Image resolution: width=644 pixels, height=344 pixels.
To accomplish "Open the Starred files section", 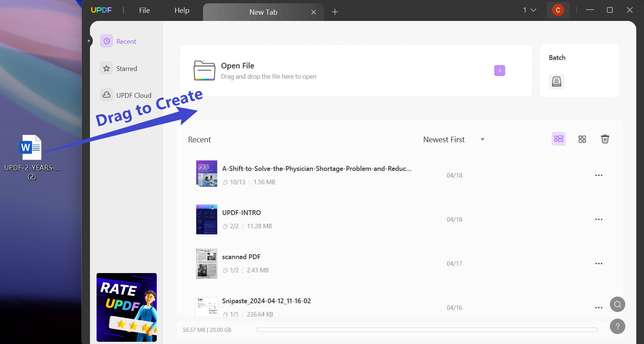I will point(126,68).
